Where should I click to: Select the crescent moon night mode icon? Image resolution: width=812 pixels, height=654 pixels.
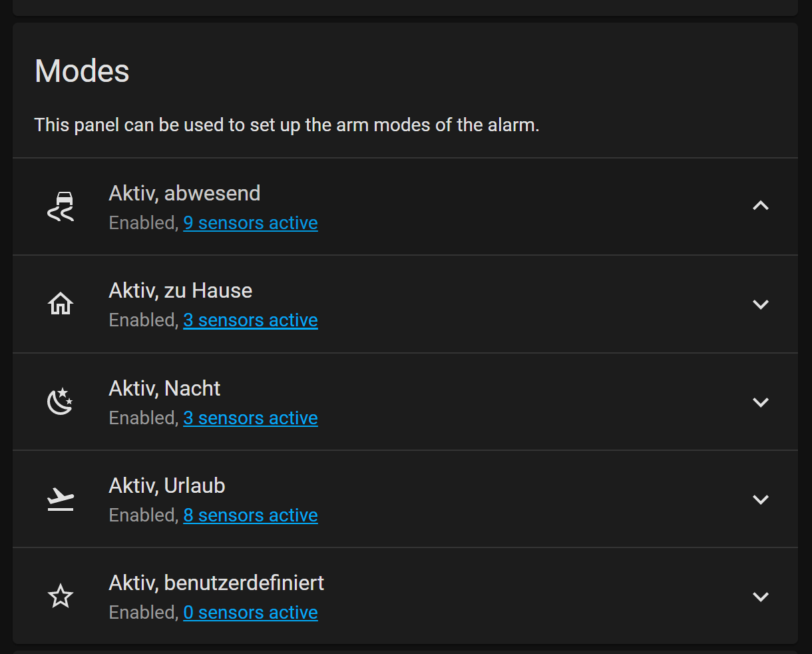[60, 401]
